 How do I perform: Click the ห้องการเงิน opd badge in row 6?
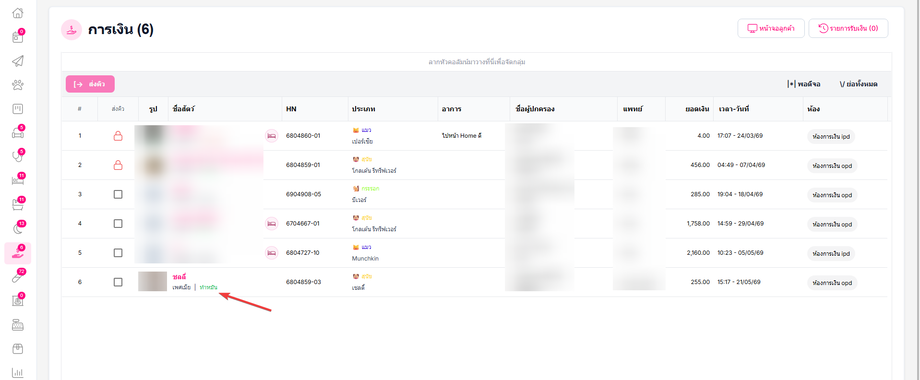[832, 282]
